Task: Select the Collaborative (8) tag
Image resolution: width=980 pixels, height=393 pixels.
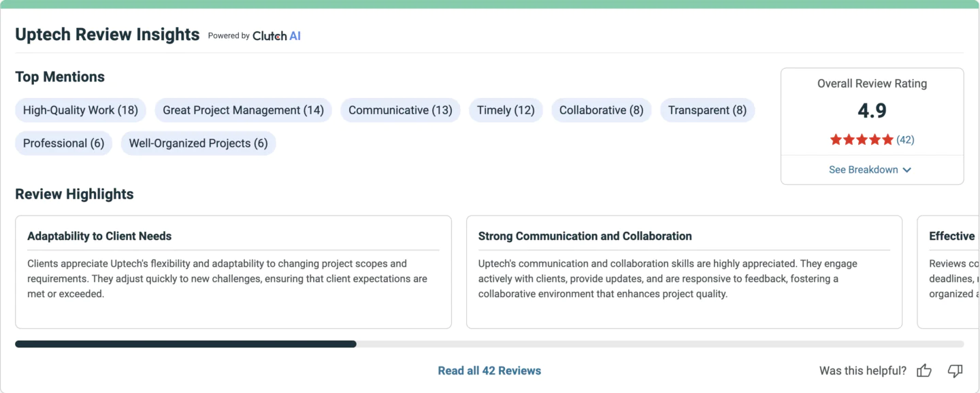Action: pos(601,110)
